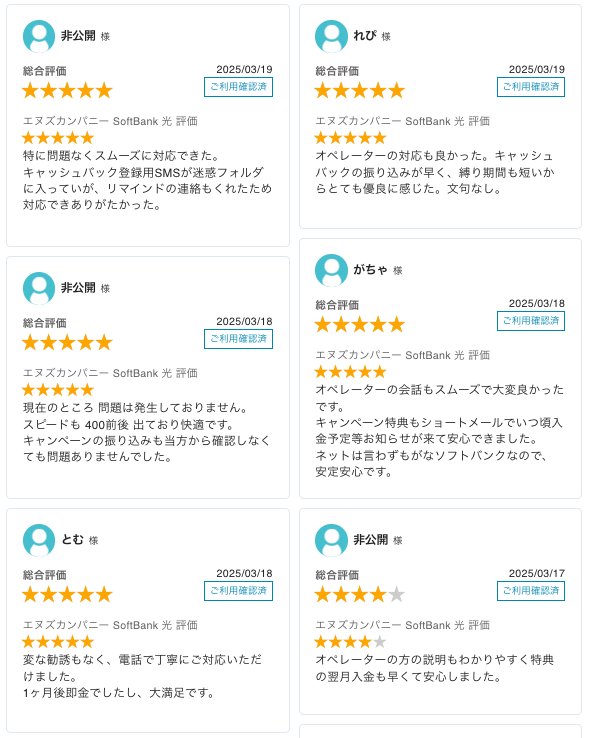Click the avatar icon of reviewer がちゃ
Viewport: 589px width, 738px height.
(331, 270)
